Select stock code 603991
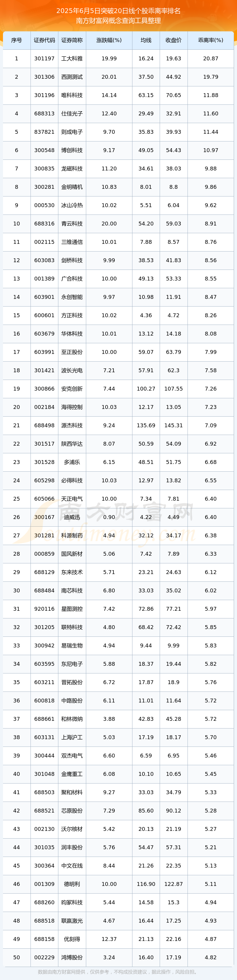Image resolution: width=237 pixels, height=980 pixels. point(44,352)
